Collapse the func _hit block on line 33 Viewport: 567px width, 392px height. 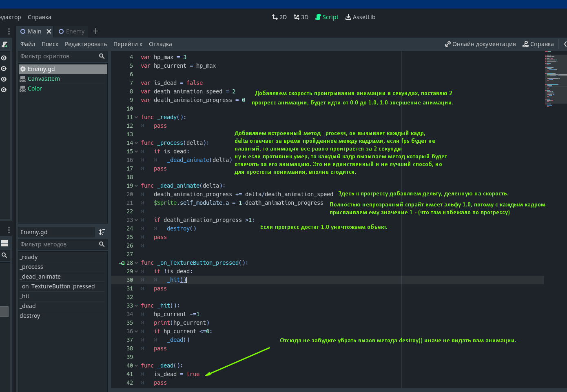136,306
